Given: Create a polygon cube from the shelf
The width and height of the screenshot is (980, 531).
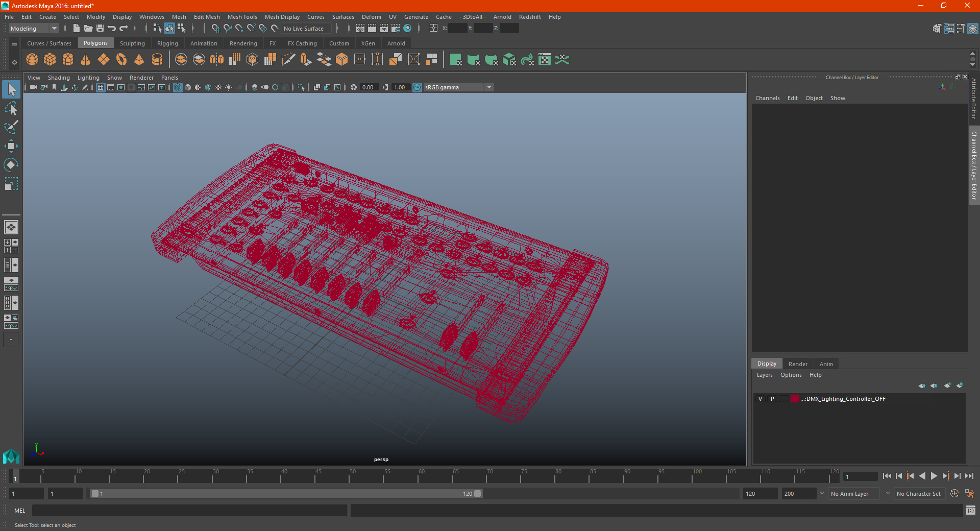Looking at the screenshot, I should [x=50, y=60].
